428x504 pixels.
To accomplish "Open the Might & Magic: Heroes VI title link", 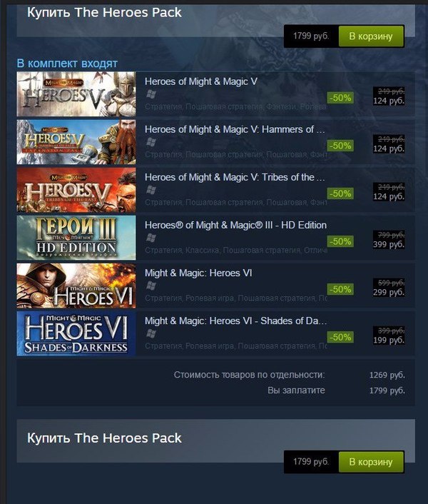I will (x=198, y=273).
